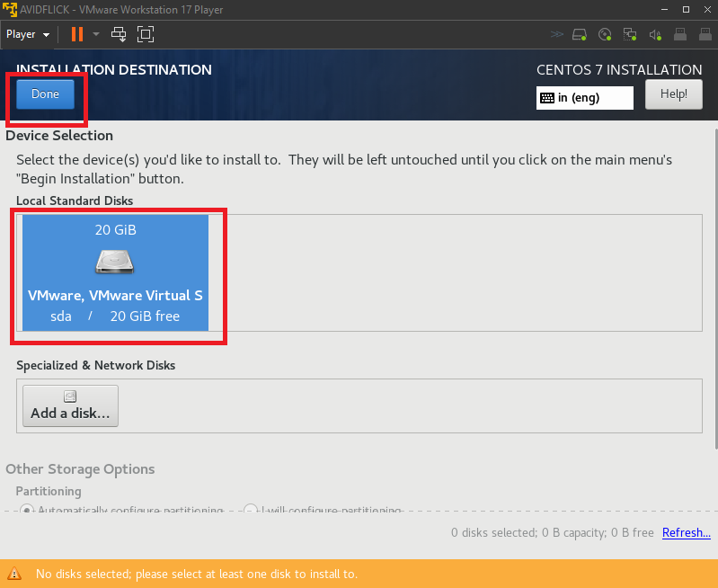Viewport: 718px width, 588px height.
Task: Click the orange warning triangle icon
Action: (14, 574)
